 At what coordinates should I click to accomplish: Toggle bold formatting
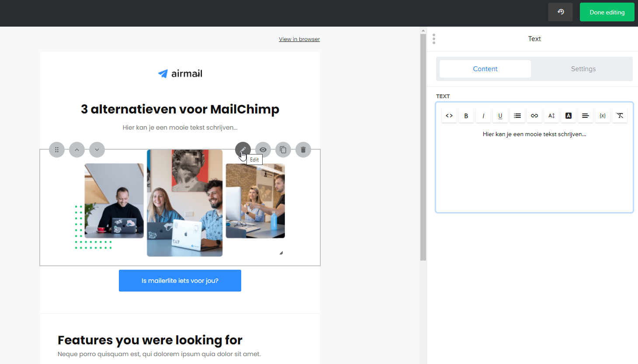(x=466, y=116)
